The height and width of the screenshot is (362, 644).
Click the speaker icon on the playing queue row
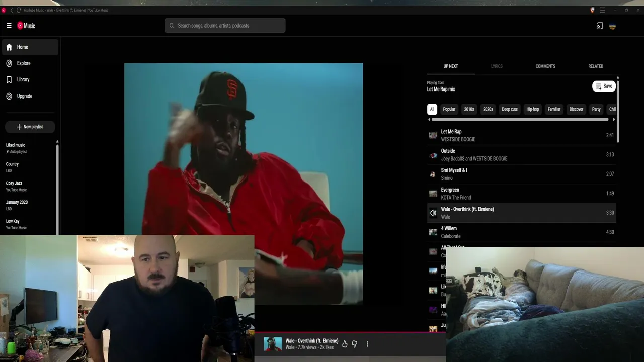(x=433, y=213)
